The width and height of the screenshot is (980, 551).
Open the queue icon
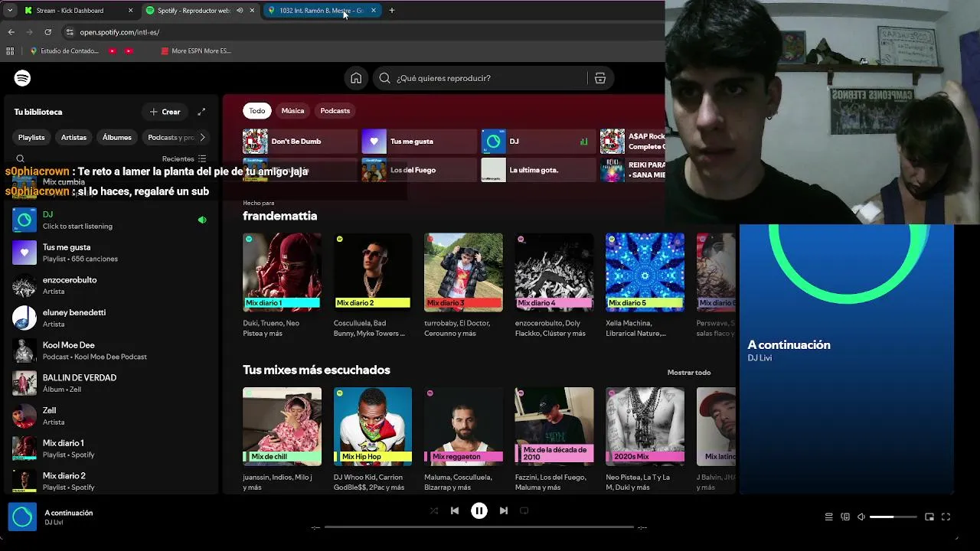coord(828,517)
